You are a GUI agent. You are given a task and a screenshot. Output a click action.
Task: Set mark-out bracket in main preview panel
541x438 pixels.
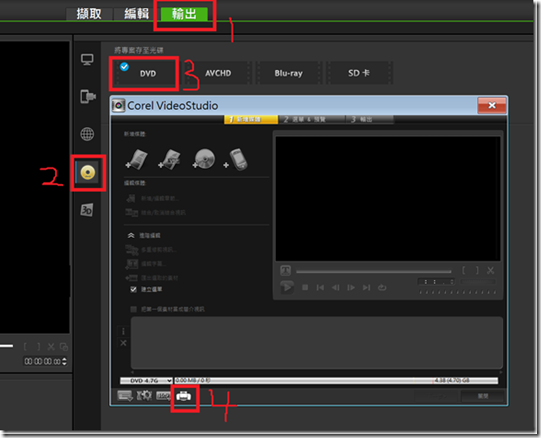pos(39,347)
